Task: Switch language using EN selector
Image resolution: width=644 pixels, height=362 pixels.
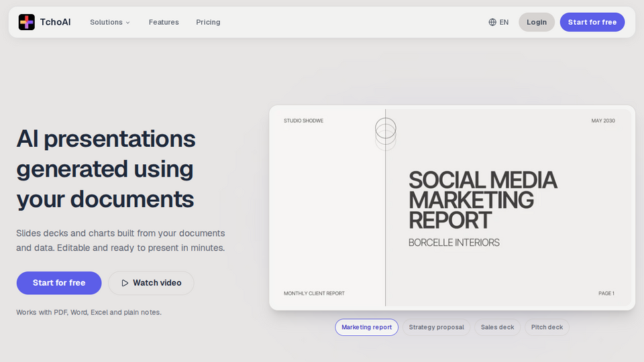Action: (x=498, y=22)
